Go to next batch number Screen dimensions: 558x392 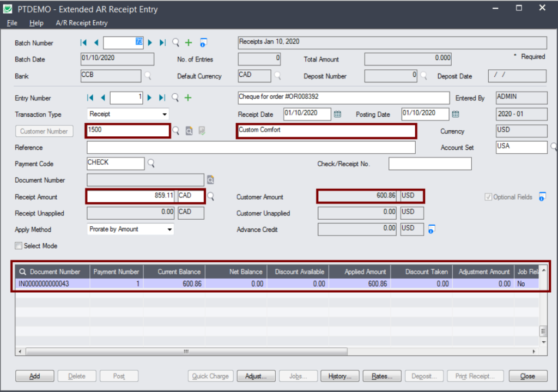pos(150,43)
